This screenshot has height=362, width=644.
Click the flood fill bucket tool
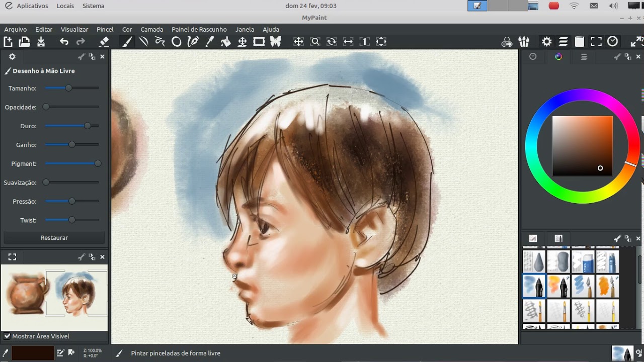[x=226, y=42]
